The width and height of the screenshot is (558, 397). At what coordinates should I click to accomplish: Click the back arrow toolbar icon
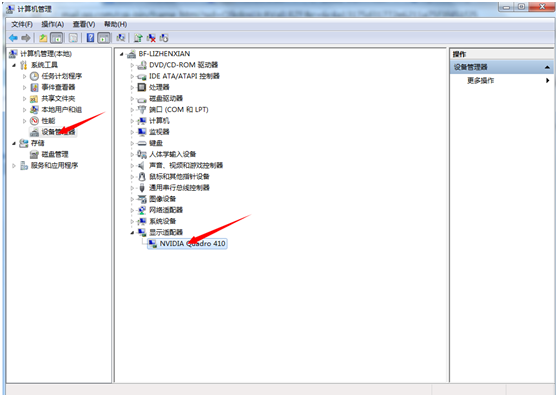(x=14, y=38)
